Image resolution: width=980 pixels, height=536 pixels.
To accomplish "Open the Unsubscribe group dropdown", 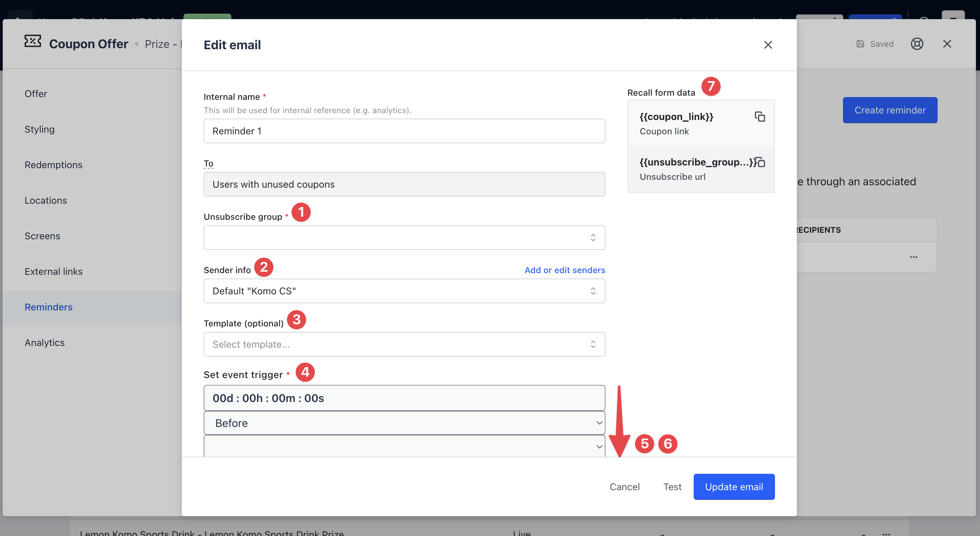I will click(x=404, y=238).
